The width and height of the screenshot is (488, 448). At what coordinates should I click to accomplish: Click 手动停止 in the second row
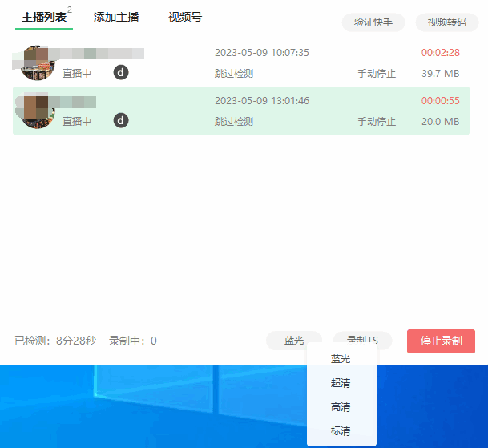(x=377, y=122)
